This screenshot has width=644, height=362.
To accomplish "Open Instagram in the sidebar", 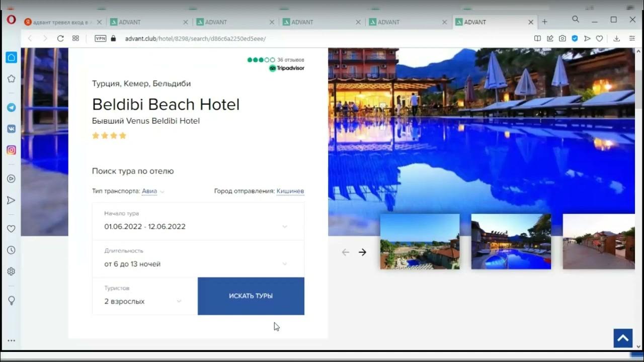I will 11,150.
